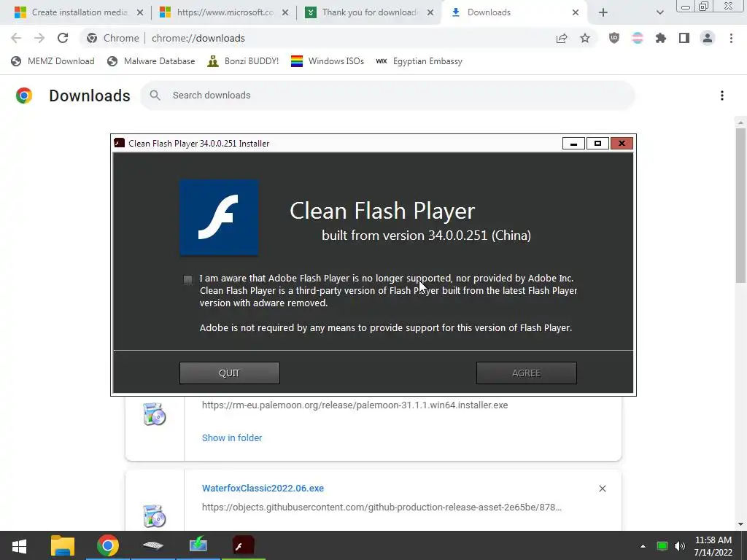Image resolution: width=747 pixels, height=560 pixels.
Task: Click the installer download icon in taskbar
Action: [198, 545]
